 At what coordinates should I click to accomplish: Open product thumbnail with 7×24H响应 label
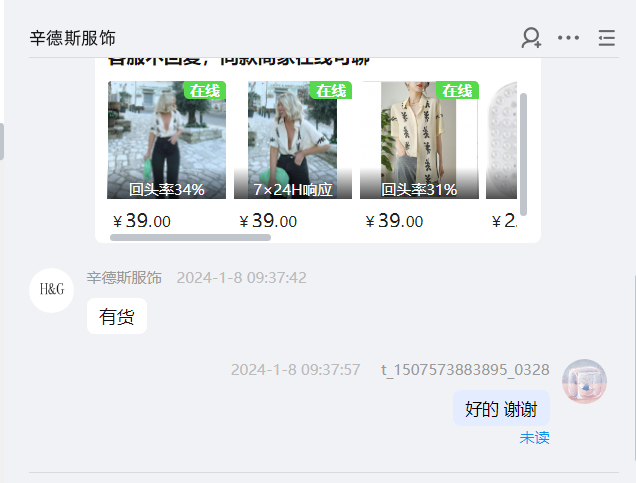pos(293,140)
